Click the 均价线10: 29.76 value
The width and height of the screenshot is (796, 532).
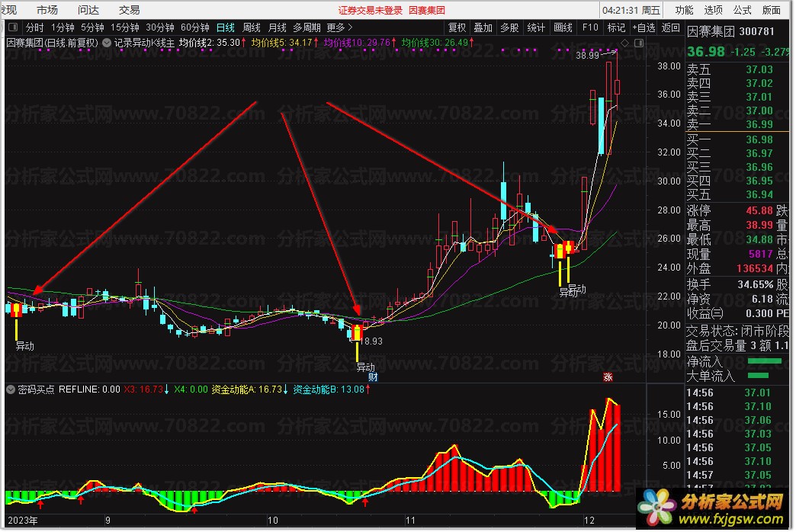click(359, 43)
